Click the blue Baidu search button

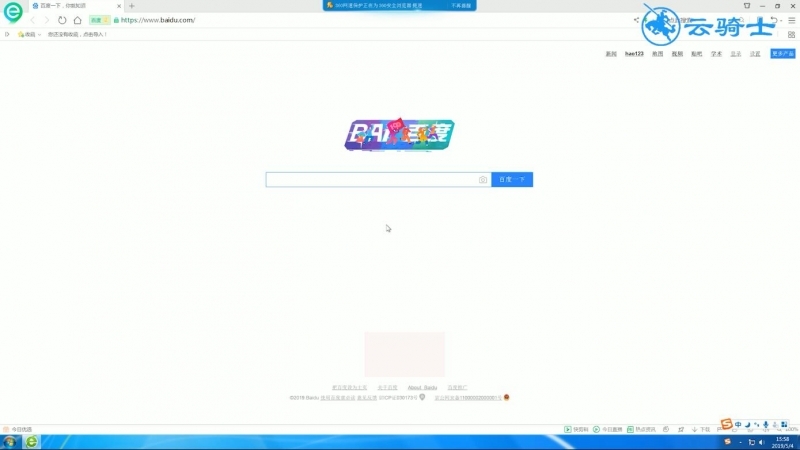[512, 180]
